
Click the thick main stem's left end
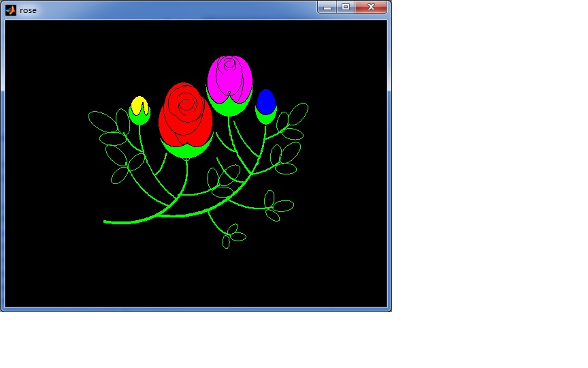(x=106, y=221)
